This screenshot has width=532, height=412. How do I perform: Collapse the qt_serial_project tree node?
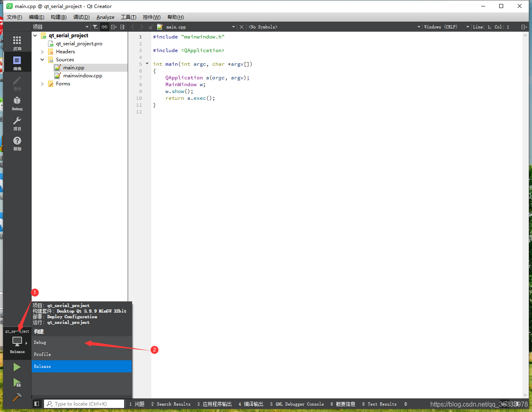pyautogui.click(x=35, y=35)
